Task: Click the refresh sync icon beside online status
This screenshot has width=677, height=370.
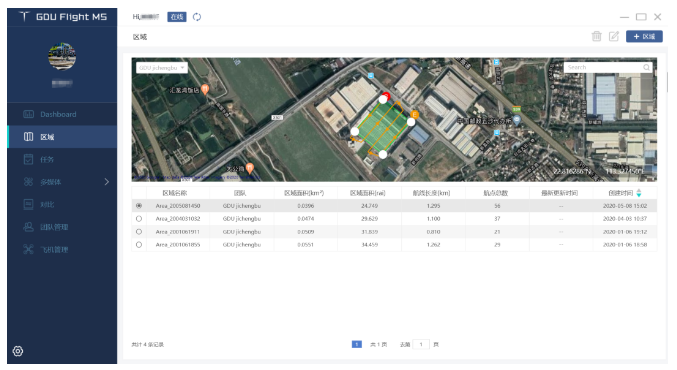Action: click(197, 17)
